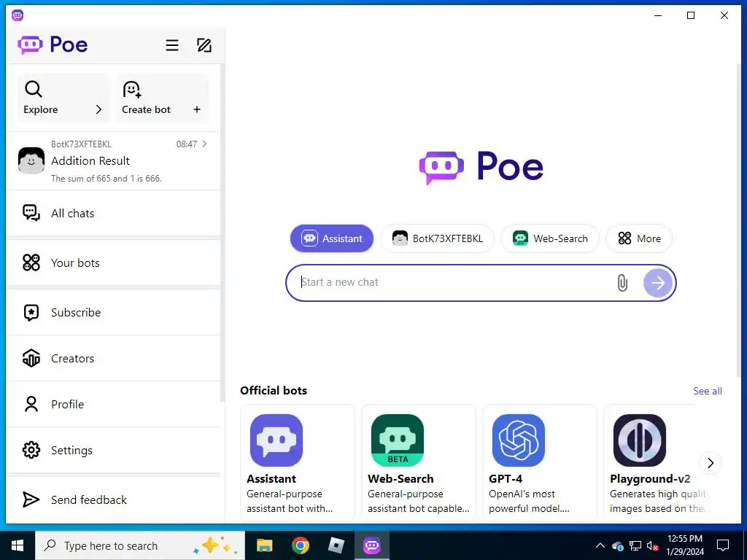The image size is (747, 560).
Task: Show hidden system tray icons
Action: click(x=600, y=545)
